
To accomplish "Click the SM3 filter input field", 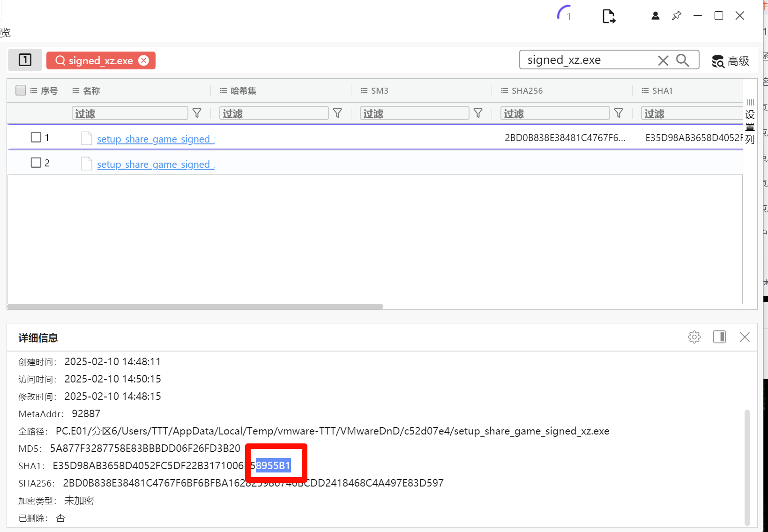I will [x=415, y=113].
